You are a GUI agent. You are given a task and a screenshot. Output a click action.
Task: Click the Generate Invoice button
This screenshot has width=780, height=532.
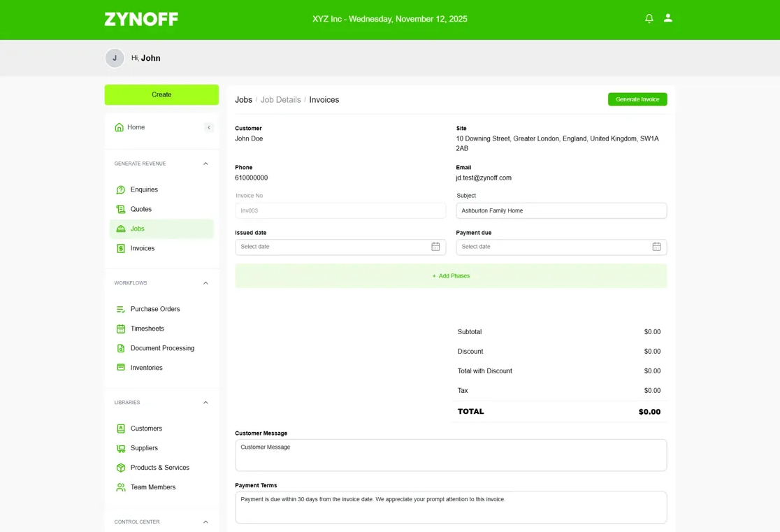[637, 99]
